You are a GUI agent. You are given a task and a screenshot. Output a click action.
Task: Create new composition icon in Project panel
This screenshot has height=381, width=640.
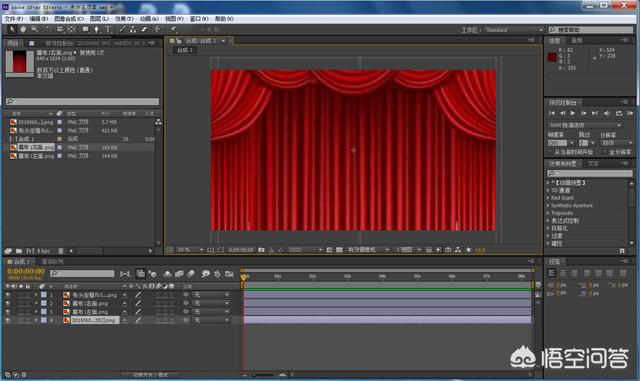click(x=30, y=251)
